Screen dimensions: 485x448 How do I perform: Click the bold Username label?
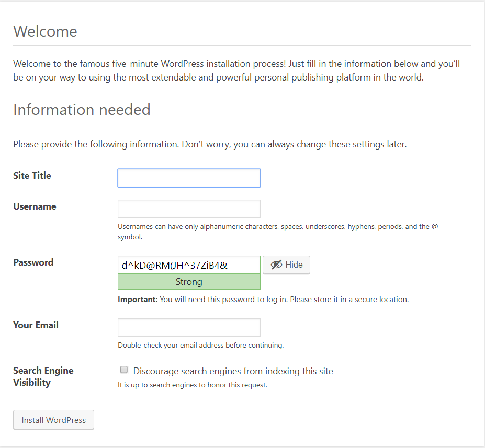click(35, 206)
